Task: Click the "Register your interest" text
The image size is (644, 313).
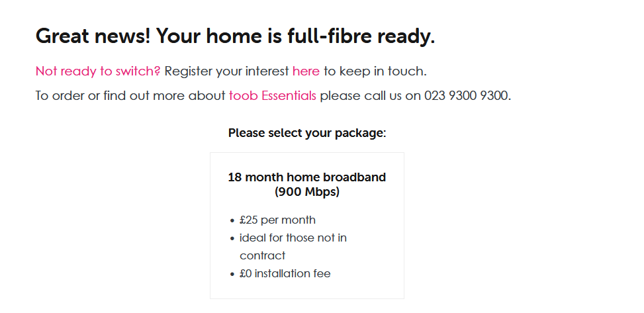Action: [226, 71]
